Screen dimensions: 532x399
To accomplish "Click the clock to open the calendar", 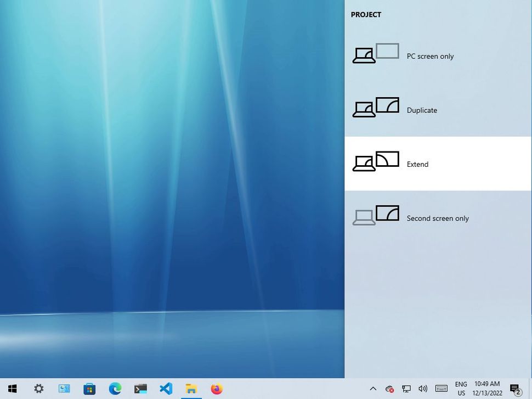I will pyautogui.click(x=487, y=389).
